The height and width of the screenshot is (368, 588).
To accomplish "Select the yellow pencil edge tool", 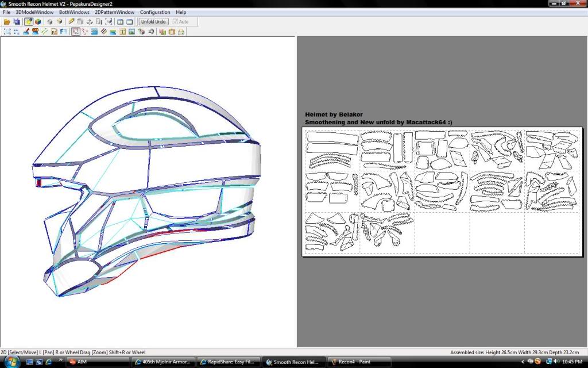I will coord(71,22).
